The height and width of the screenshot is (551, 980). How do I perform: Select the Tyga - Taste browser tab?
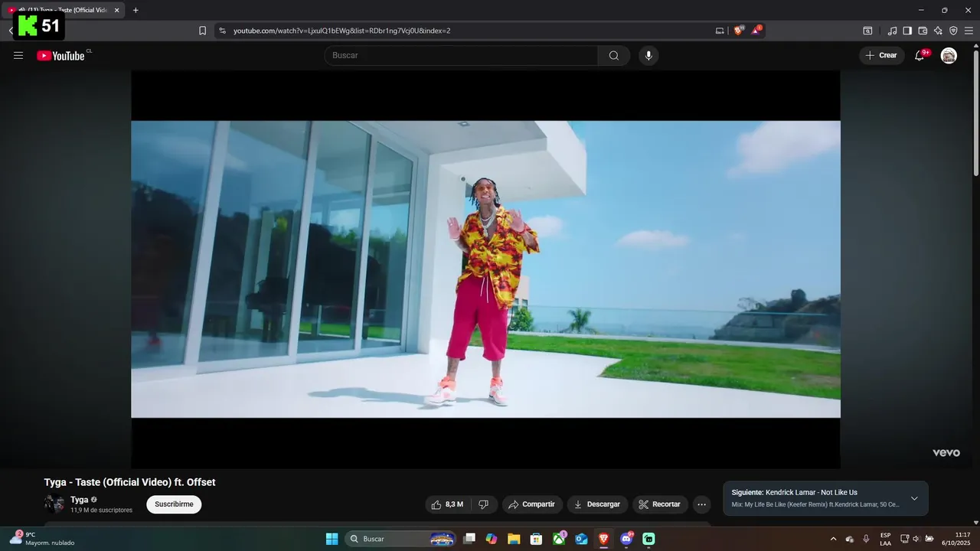click(63, 10)
